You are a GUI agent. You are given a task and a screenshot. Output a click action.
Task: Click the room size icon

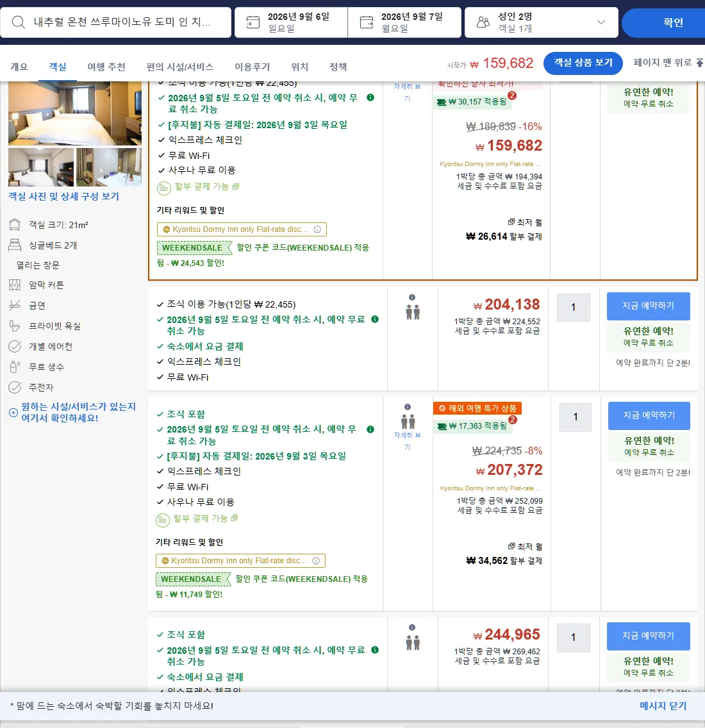tap(15, 225)
